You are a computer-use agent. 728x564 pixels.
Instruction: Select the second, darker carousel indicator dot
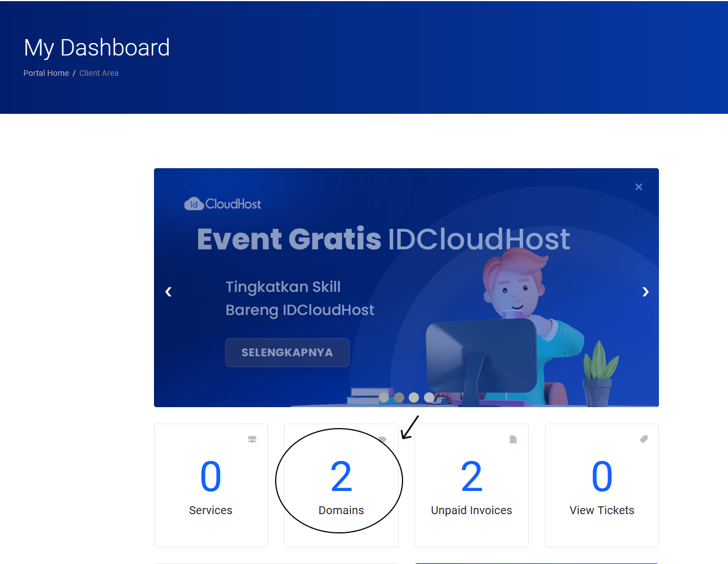pyautogui.click(x=399, y=398)
